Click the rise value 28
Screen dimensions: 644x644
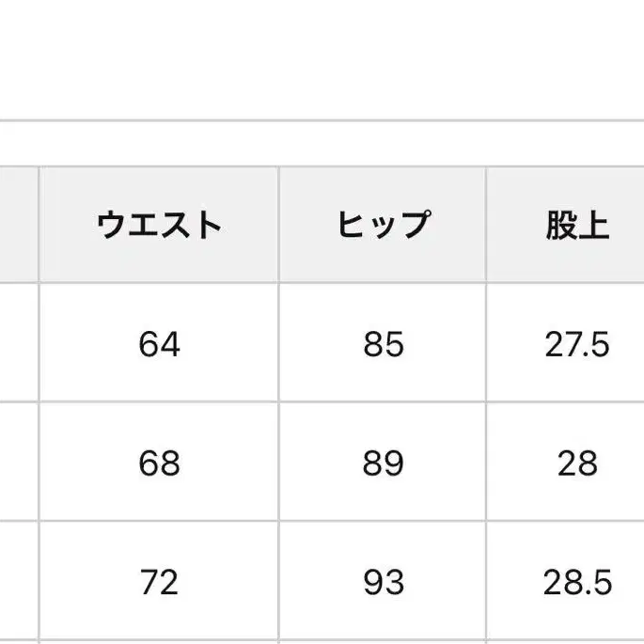(577, 463)
